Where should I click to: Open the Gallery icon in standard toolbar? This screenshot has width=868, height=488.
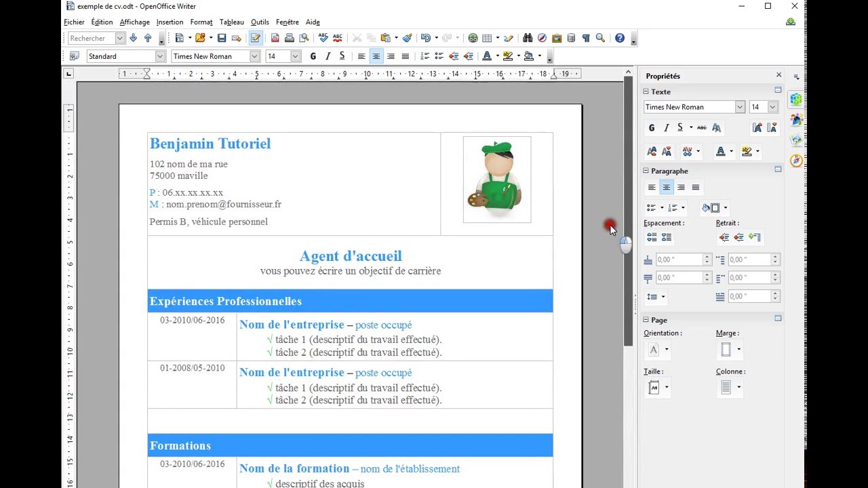pyautogui.click(x=557, y=38)
